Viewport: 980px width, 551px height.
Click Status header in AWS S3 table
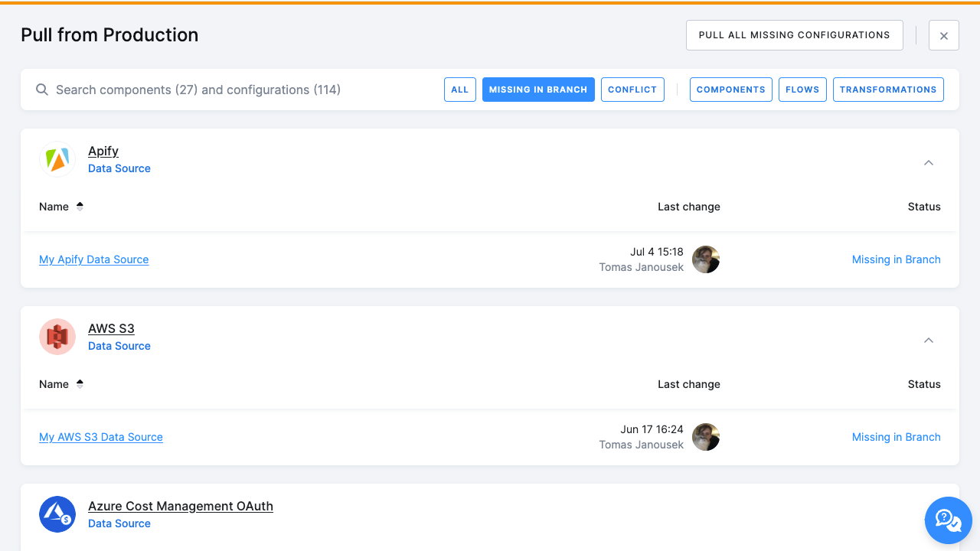click(x=924, y=384)
